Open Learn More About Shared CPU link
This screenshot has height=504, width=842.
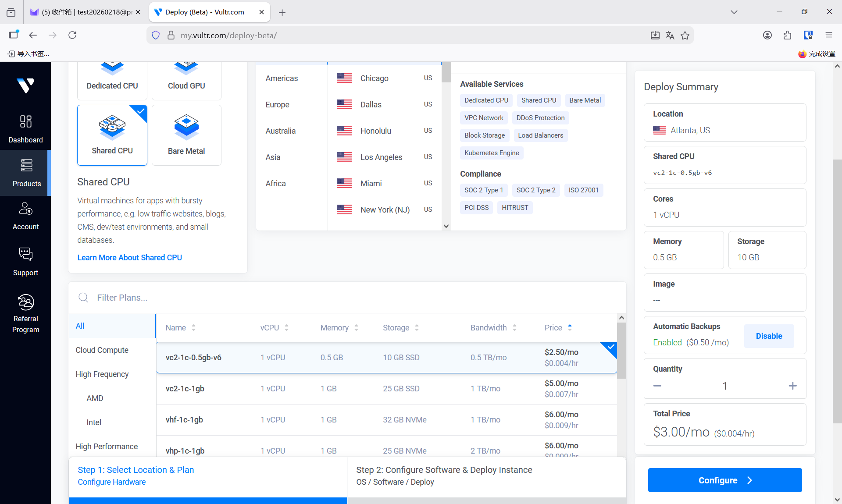click(x=129, y=258)
